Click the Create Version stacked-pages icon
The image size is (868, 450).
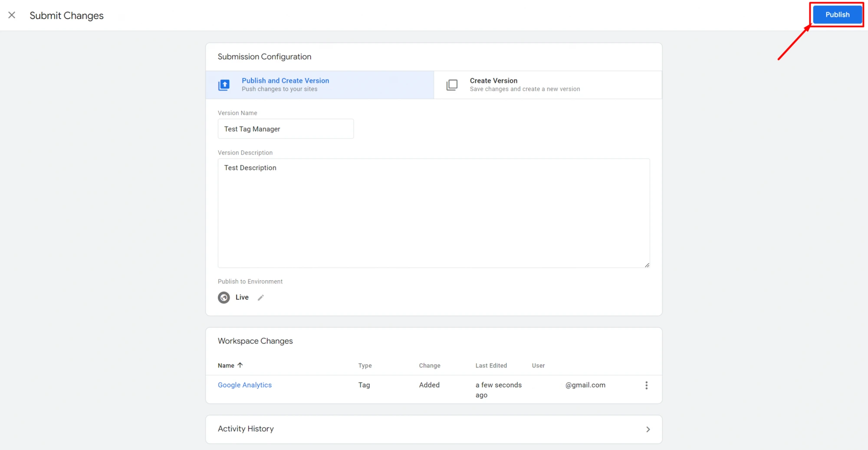pos(452,85)
